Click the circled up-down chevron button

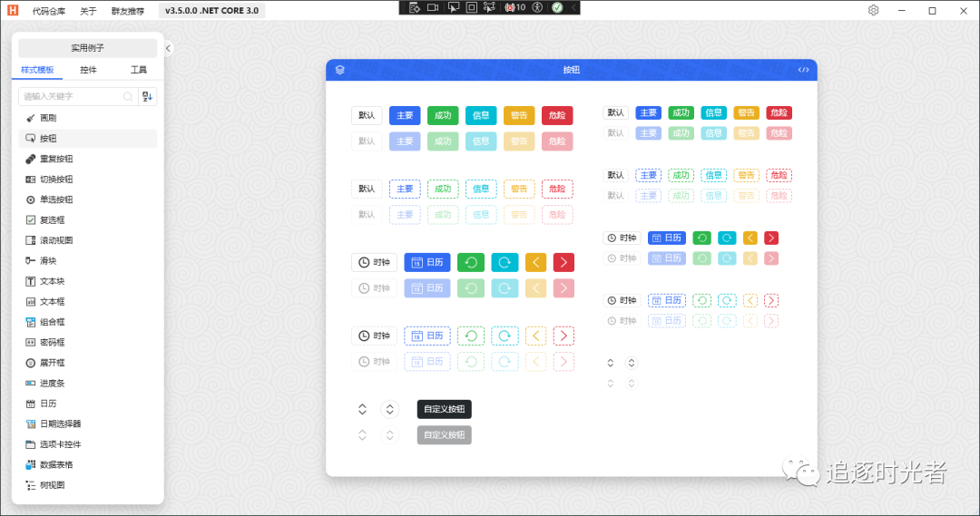click(389, 409)
